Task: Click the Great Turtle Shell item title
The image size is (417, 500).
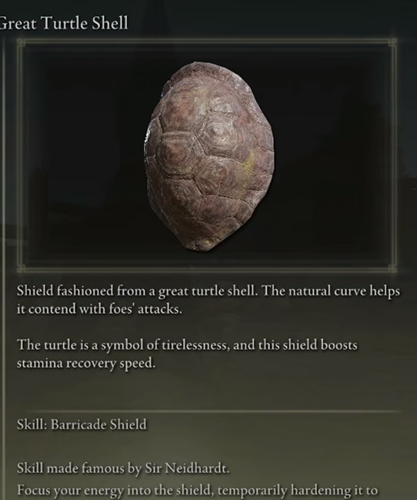Action: pyautogui.click(x=63, y=23)
